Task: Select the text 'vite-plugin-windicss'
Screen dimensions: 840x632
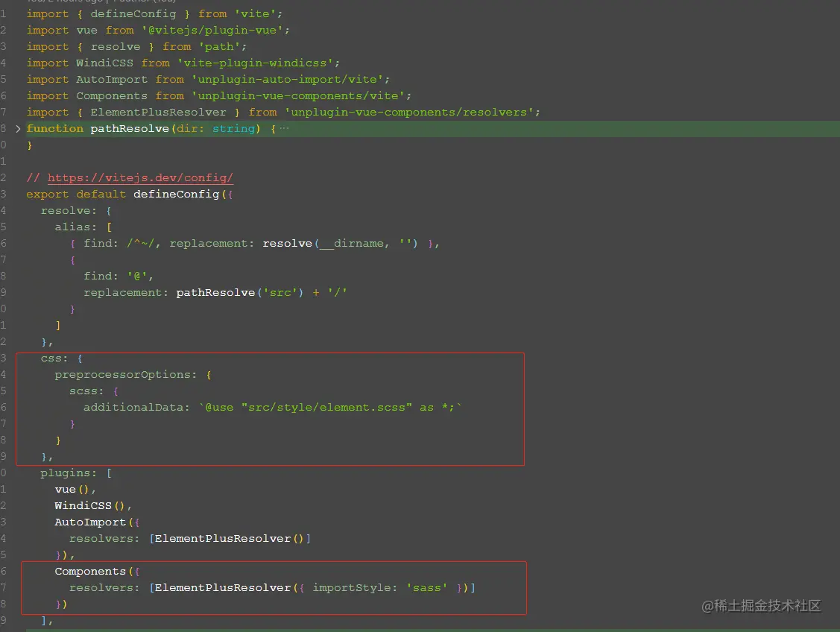Action: point(255,63)
